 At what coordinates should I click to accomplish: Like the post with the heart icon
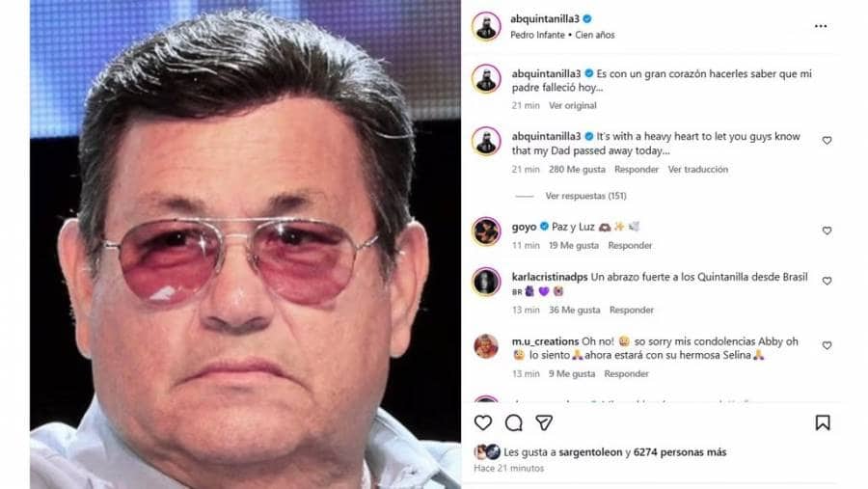483,422
